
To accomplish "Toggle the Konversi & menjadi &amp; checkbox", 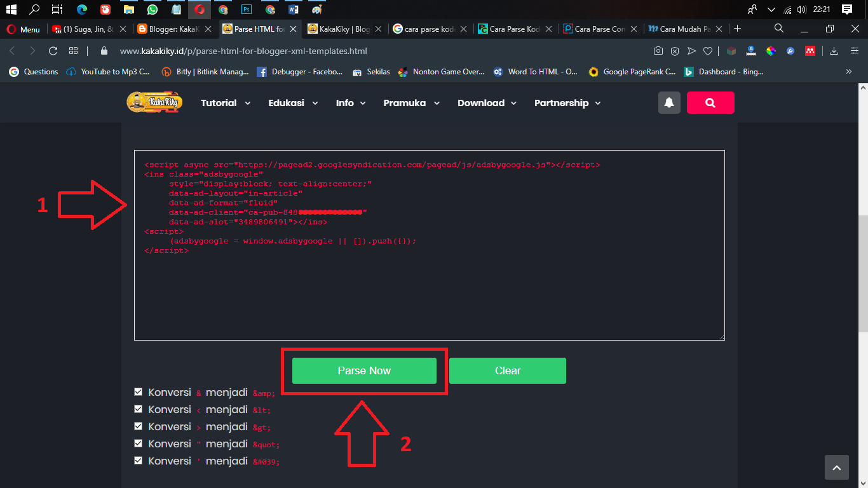I will (x=139, y=392).
